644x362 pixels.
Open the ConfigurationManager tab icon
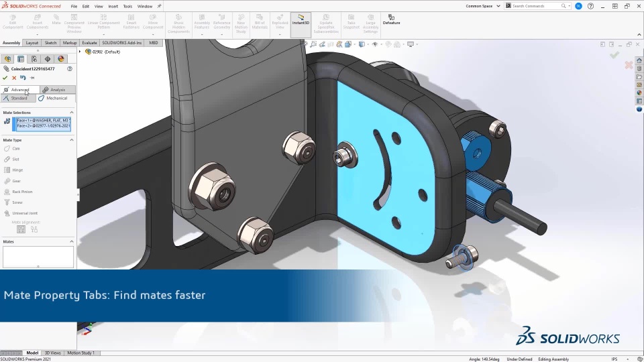tap(34, 59)
